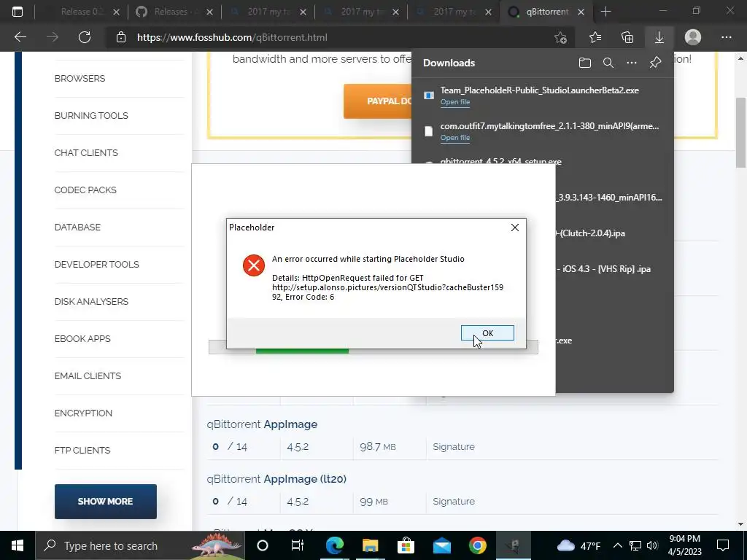Open File Explorer from taskbar

370,545
